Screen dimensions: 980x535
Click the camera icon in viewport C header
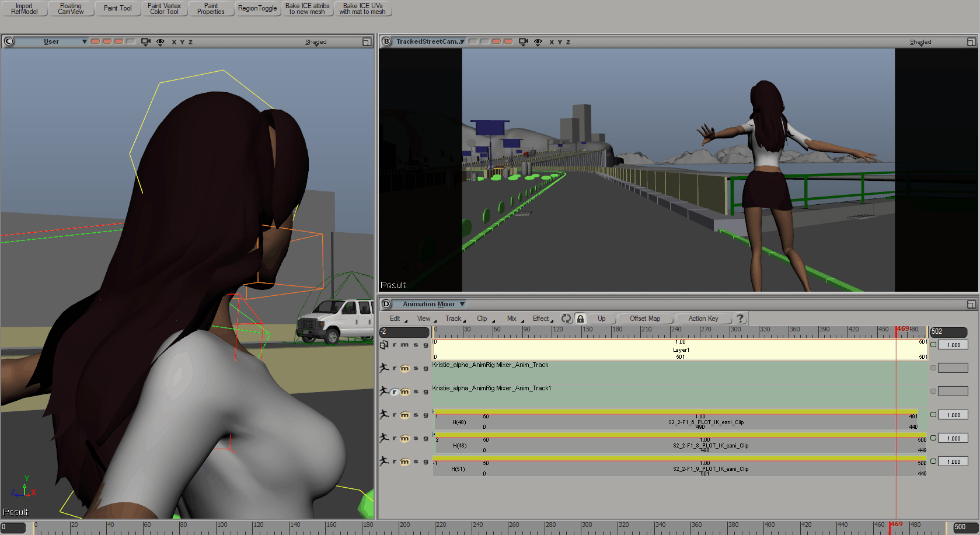145,41
